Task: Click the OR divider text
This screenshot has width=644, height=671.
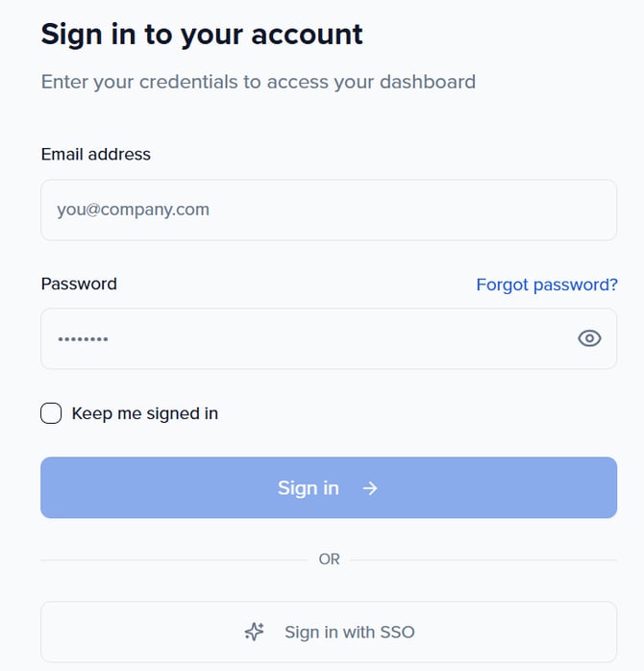Action: 329,559
